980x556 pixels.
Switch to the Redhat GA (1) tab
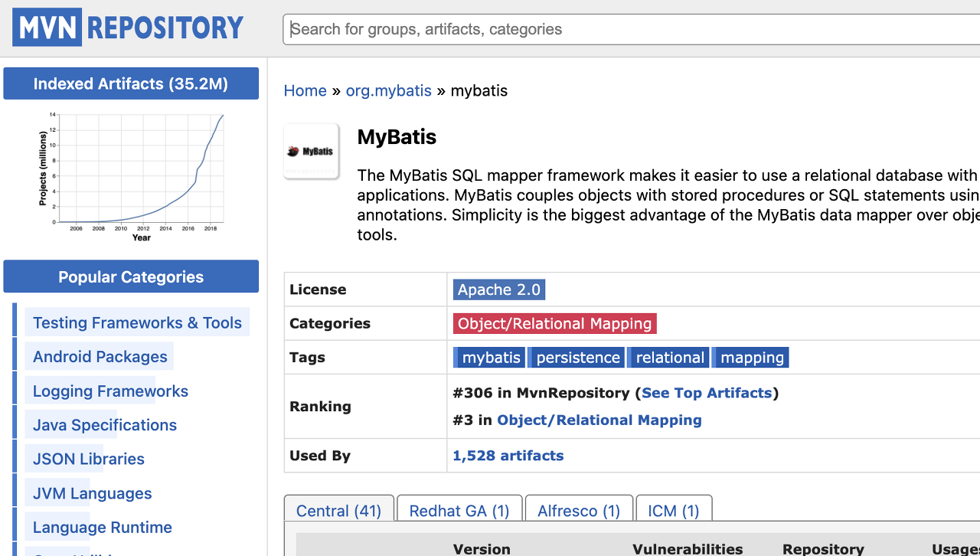pos(459,510)
